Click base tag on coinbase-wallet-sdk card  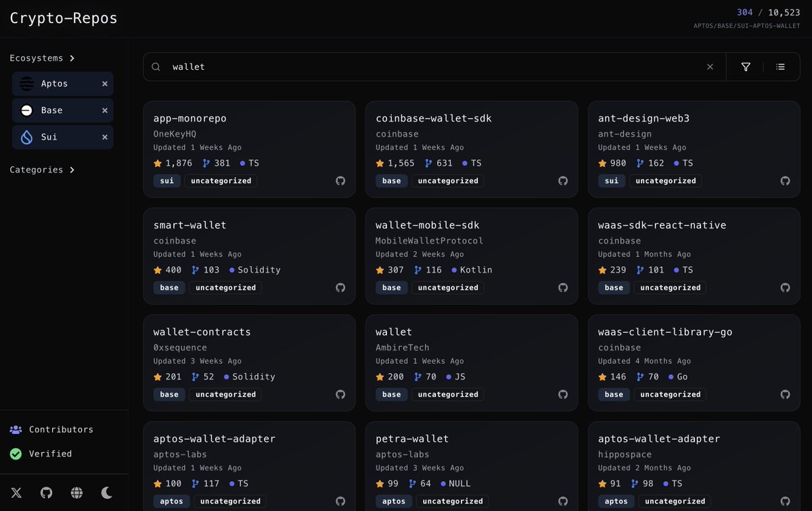pos(392,181)
